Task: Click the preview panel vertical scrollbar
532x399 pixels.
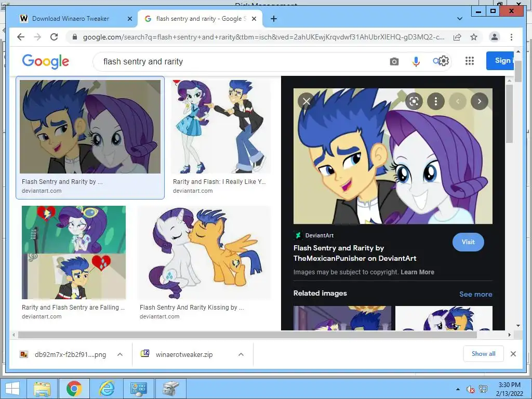Action: click(x=509, y=114)
